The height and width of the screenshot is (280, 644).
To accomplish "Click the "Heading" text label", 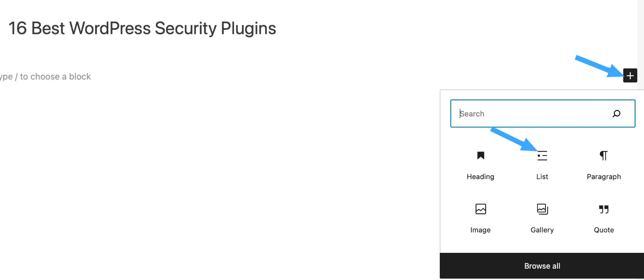I will click(480, 177).
